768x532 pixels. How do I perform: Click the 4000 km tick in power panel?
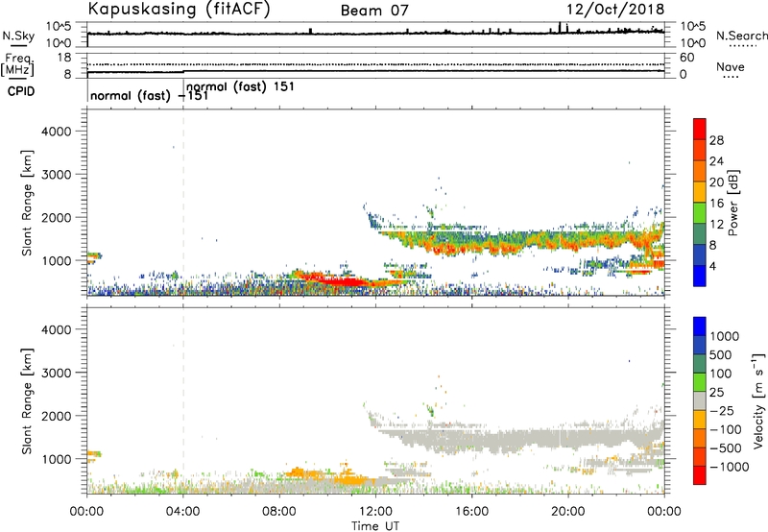(x=57, y=132)
